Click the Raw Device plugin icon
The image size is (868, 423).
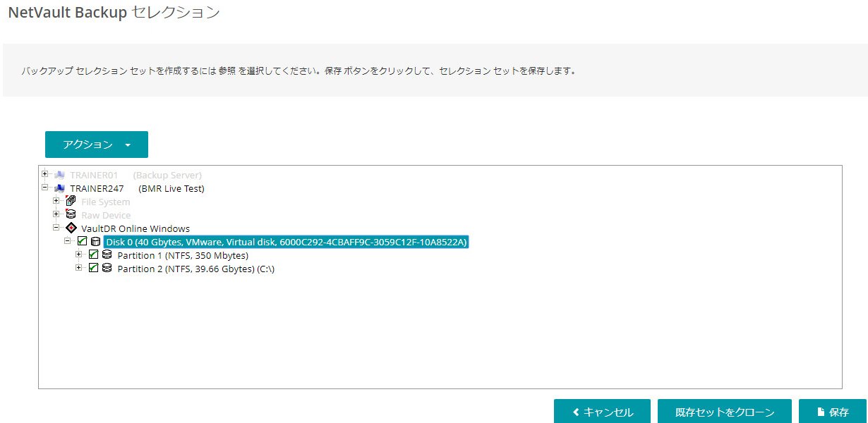coord(71,214)
